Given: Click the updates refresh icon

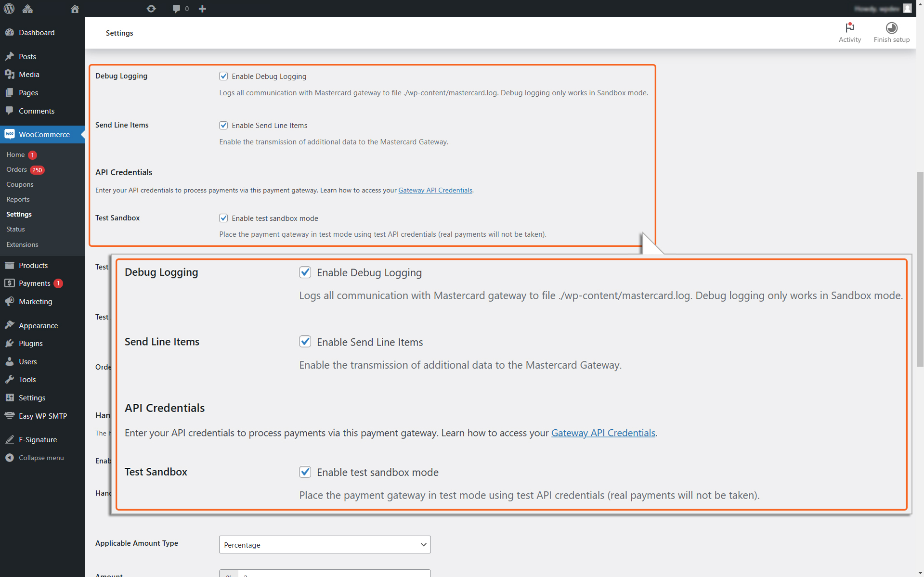Looking at the screenshot, I should pyautogui.click(x=151, y=8).
